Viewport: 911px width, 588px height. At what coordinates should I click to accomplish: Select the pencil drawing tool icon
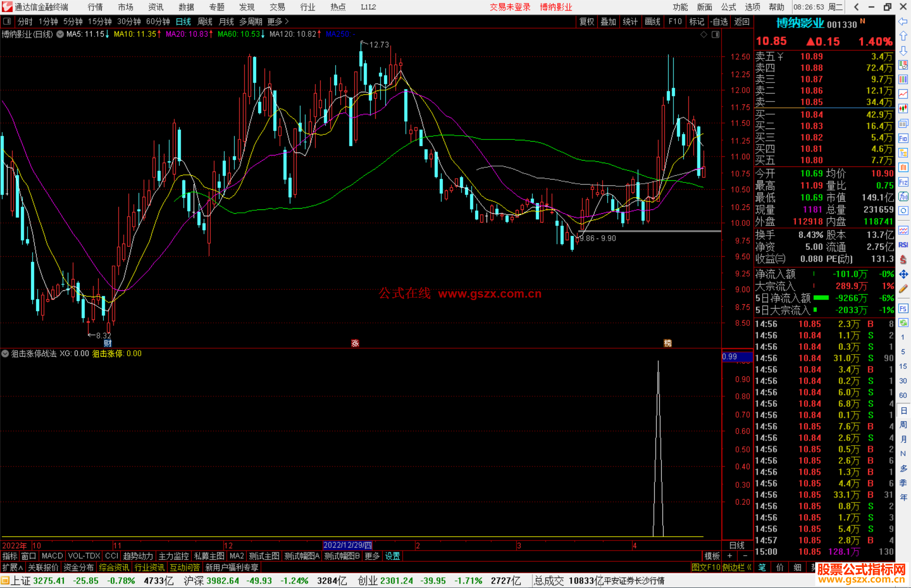click(x=903, y=289)
